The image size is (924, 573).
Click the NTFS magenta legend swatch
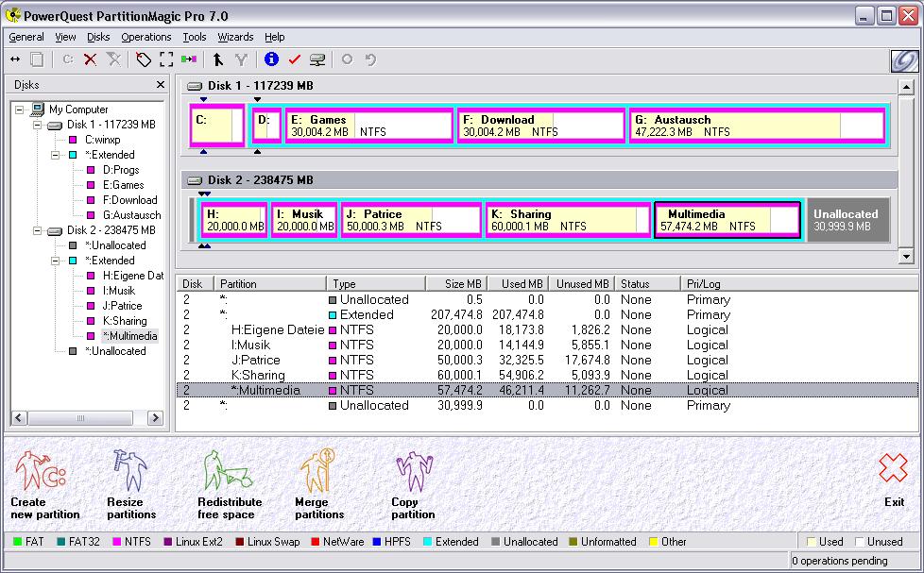(116, 542)
